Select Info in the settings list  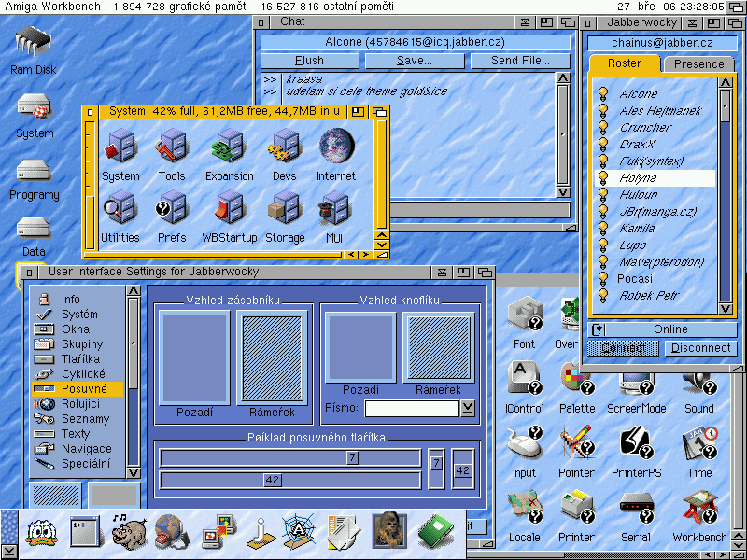click(x=78, y=300)
